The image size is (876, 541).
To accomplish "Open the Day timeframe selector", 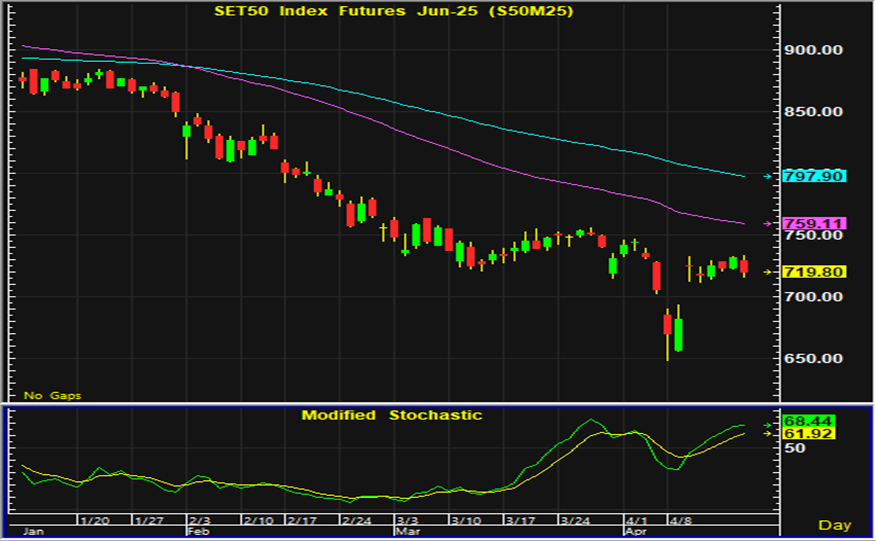I will (x=834, y=525).
